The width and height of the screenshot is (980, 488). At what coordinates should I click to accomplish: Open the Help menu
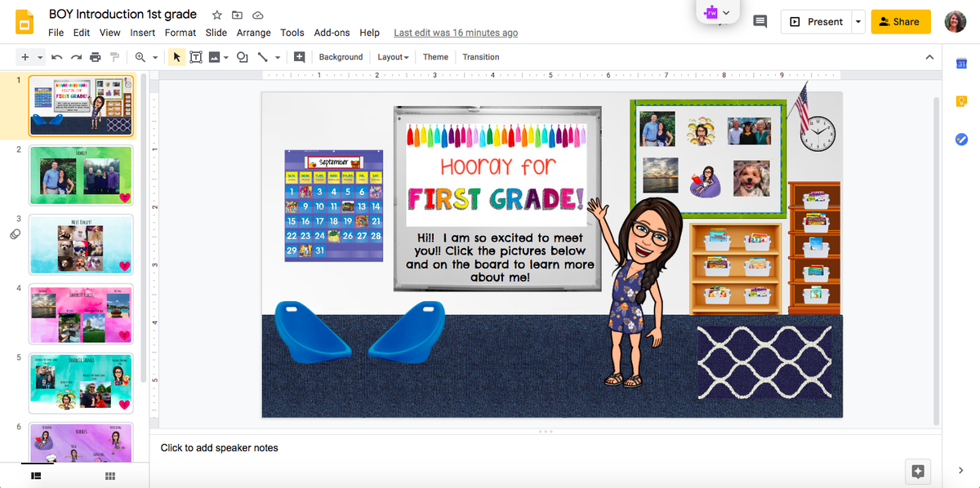pos(369,33)
